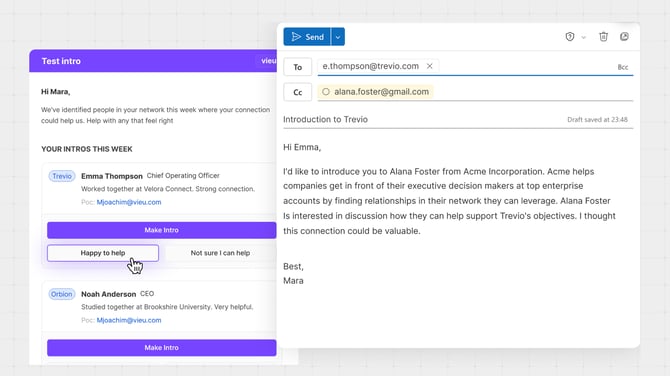Click into the email body text
The height and width of the screenshot is (376, 670).
click(449, 201)
